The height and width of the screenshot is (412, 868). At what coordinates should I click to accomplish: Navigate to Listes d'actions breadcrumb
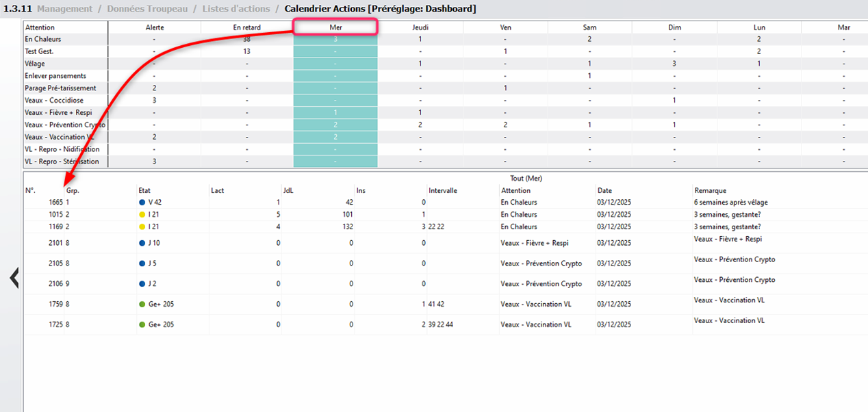tap(236, 9)
